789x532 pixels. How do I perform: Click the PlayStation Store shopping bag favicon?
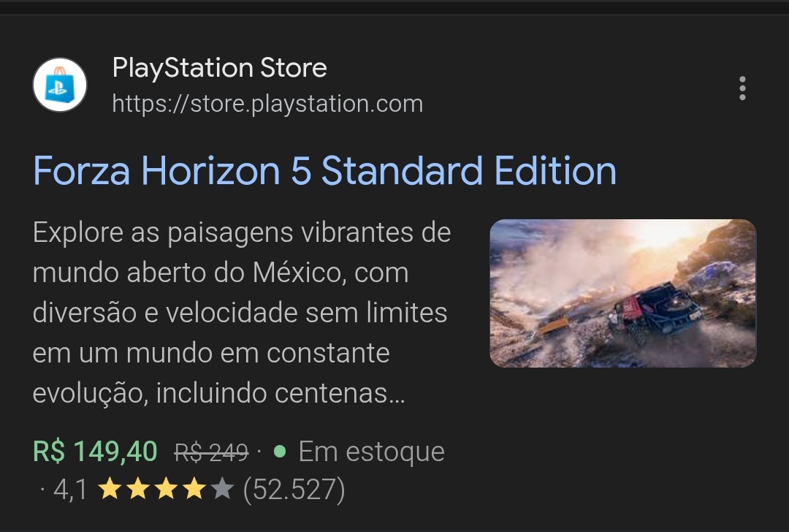coord(59,85)
